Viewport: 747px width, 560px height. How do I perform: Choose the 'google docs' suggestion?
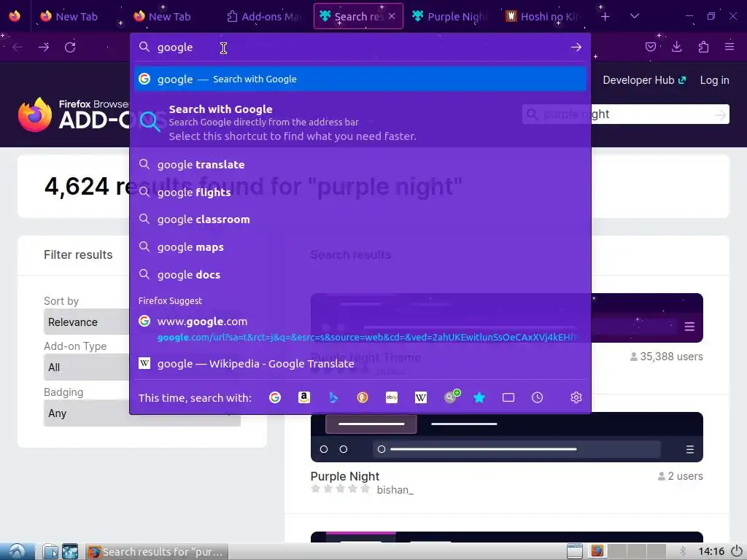[360, 275]
